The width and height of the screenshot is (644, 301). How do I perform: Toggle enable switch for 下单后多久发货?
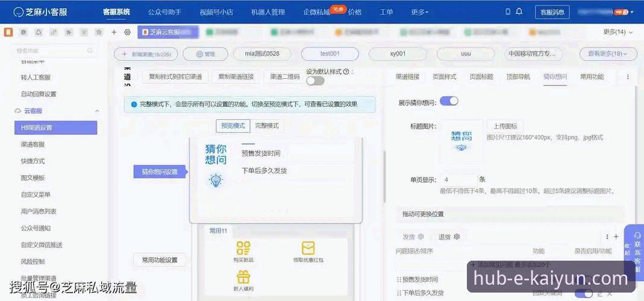pos(584,293)
